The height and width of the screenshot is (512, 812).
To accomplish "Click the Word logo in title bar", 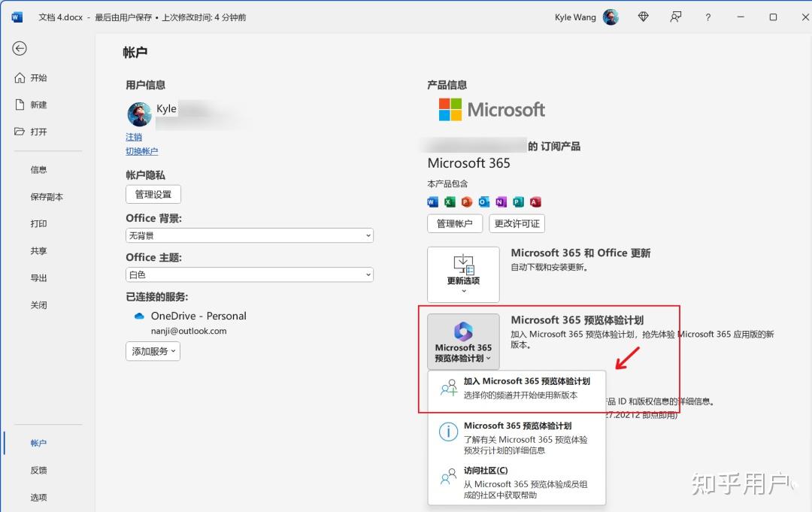I will coord(17,17).
